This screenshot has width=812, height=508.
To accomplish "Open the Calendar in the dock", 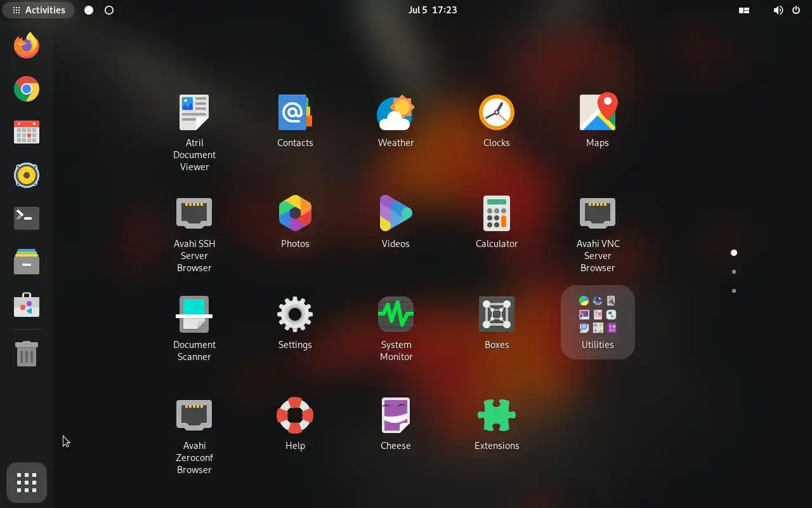I will pyautogui.click(x=27, y=132).
